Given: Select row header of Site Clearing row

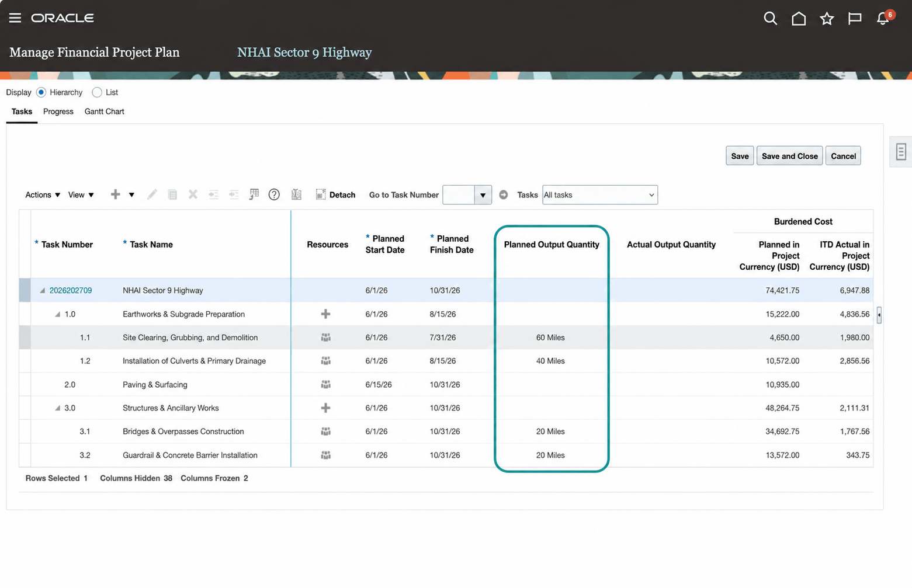Looking at the screenshot, I should click(x=25, y=338).
